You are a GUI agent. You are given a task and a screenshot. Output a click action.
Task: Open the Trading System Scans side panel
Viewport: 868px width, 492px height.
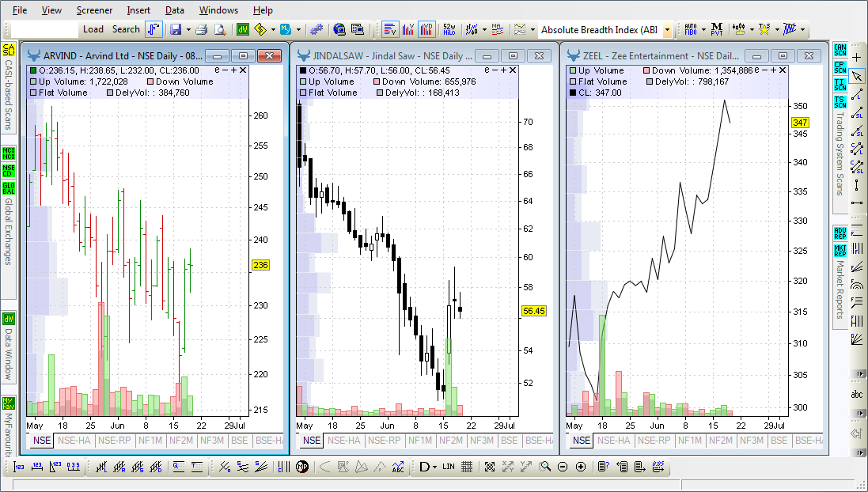pyautogui.click(x=840, y=154)
